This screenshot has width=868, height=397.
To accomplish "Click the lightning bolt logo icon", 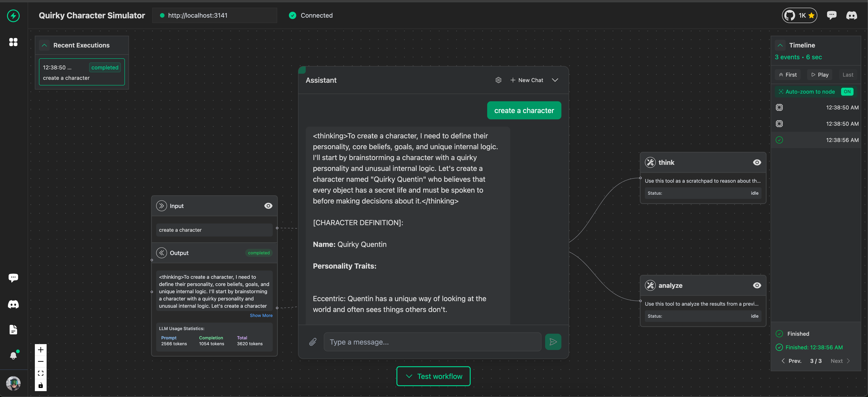I will (x=13, y=16).
